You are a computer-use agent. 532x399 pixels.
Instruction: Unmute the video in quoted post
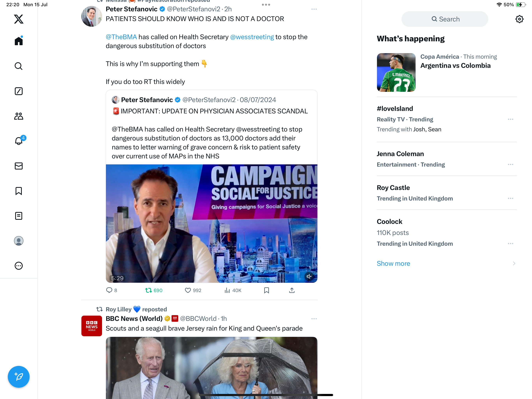click(x=309, y=276)
